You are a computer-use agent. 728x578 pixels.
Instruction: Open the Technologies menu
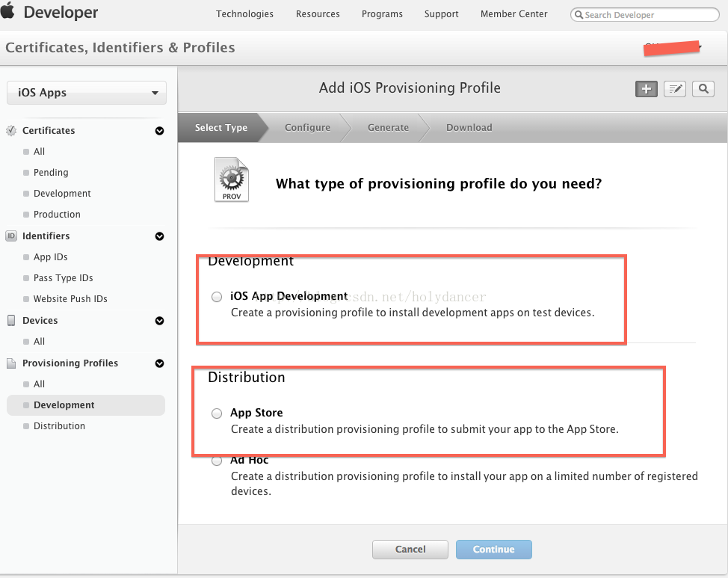point(244,13)
